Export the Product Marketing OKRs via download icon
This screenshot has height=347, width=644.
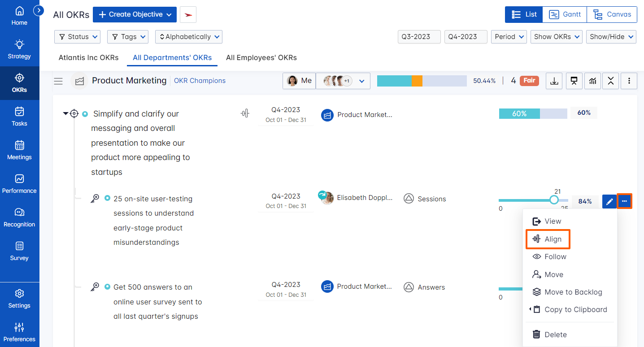coord(553,81)
